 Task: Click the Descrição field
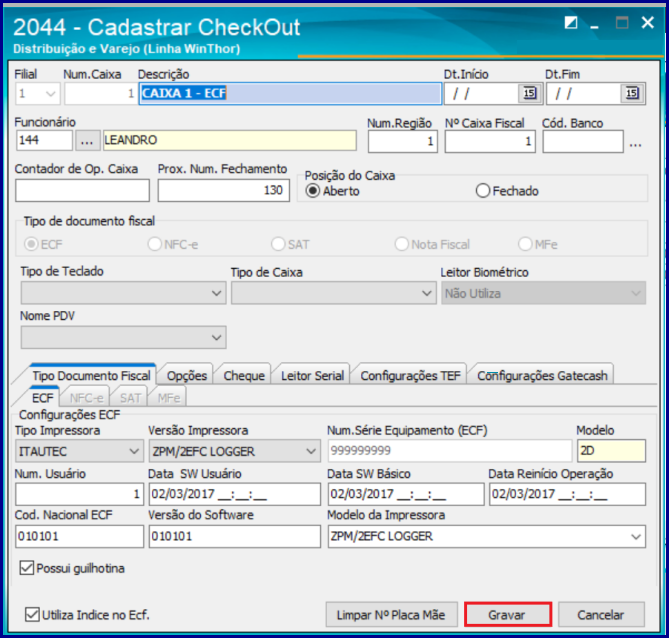(x=290, y=93)
